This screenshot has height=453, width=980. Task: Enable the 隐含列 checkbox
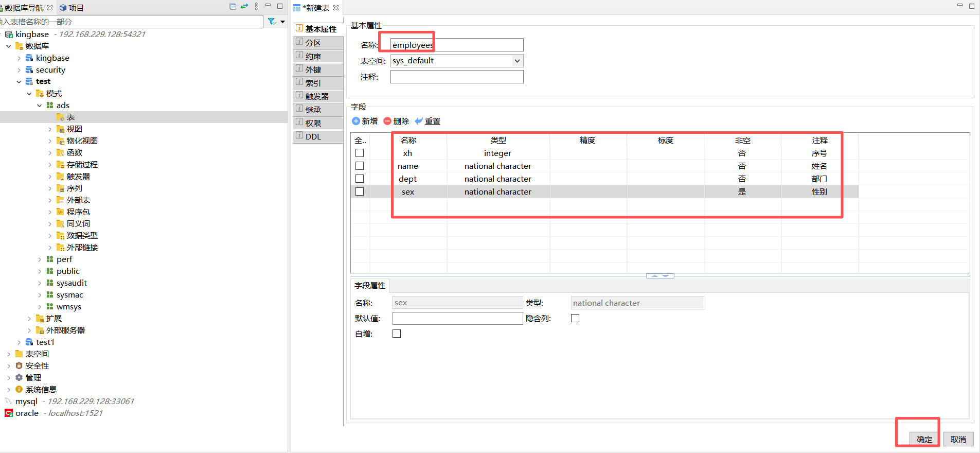(575, 318)
